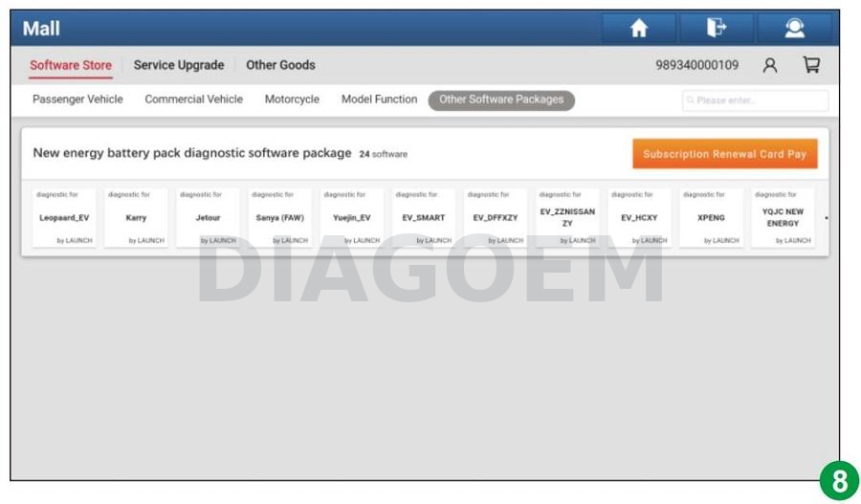Open the EV_ZZNISSAN ZY software card

click(567, 218)
